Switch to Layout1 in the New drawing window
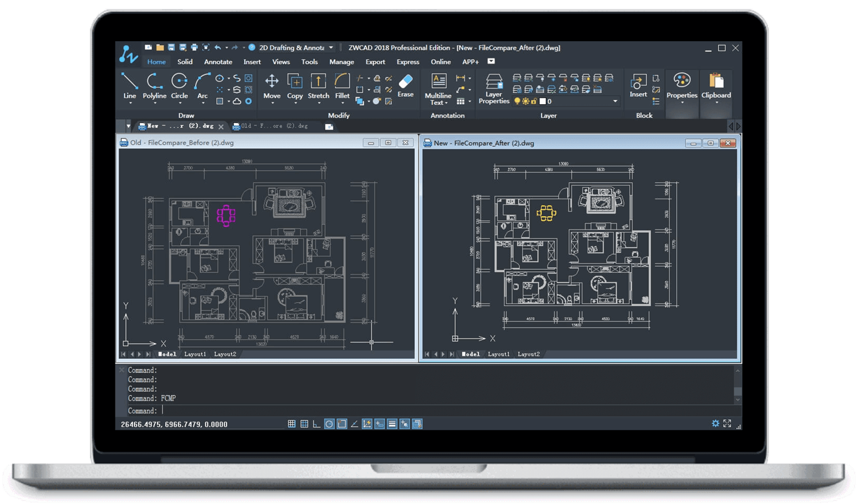The image size is (858, 504). [x=499, y=354]
